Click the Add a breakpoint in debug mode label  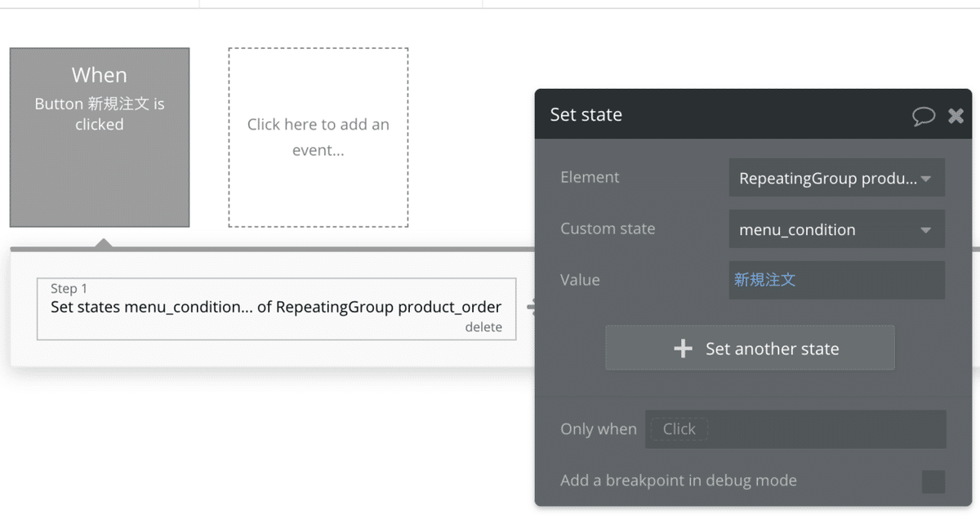[x=678, y=481]
